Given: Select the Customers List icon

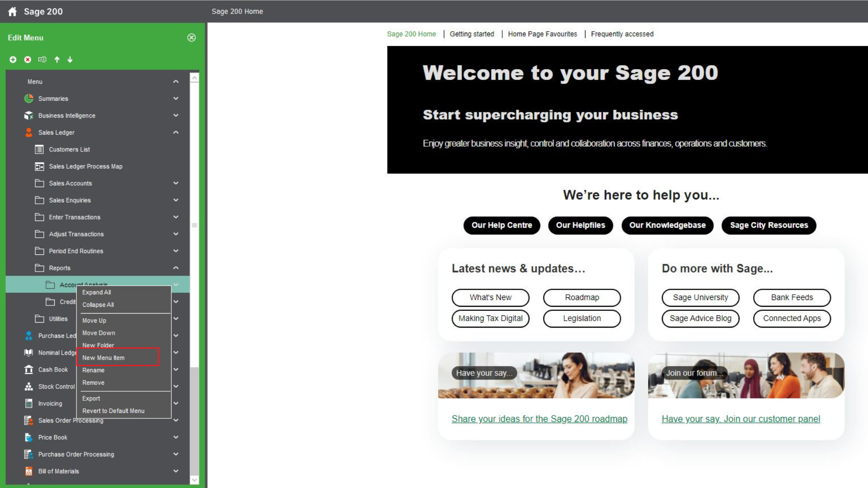Looking at the screenshot, I should click(x=39, y=150).
